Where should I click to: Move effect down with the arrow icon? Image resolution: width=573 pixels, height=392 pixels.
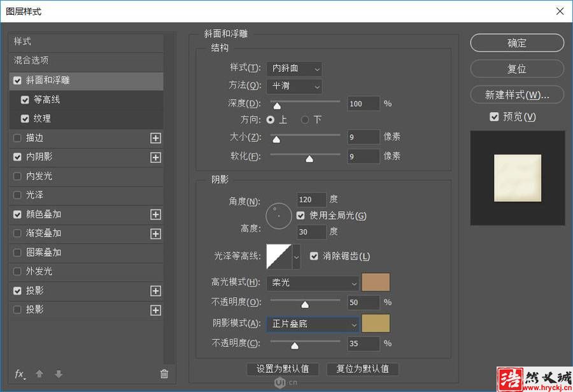(x=59, y=374)
